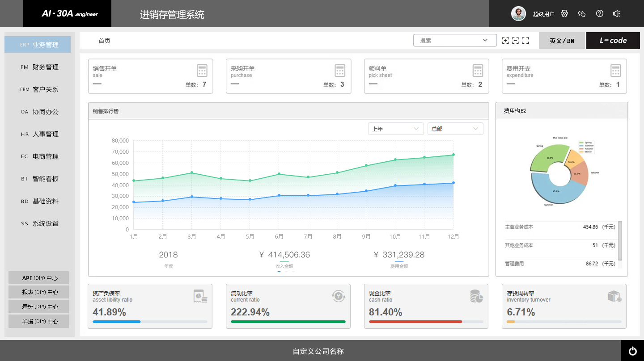Viewport: 644px width, 361px height.
Task: Click the calculator icon on 费用开支 card
Action: coord(616,71)
